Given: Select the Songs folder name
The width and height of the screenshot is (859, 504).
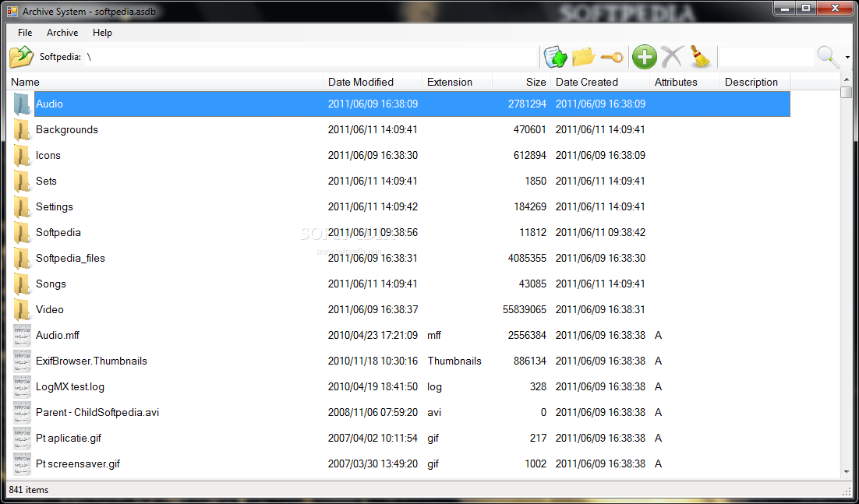Looking at the screenshot, I should (51, 284).
